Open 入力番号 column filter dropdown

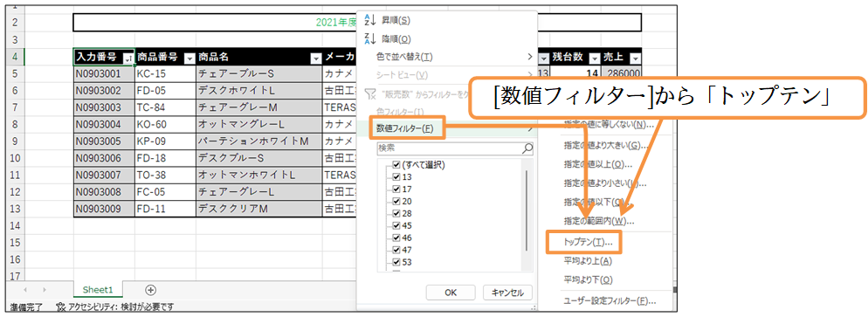click(128, 58)
